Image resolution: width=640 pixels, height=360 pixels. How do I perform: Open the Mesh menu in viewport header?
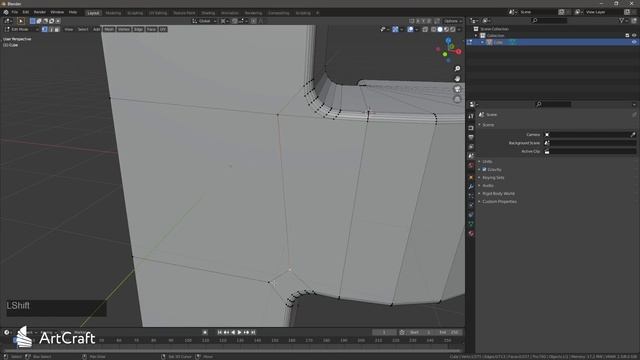[x=109, y=29]
